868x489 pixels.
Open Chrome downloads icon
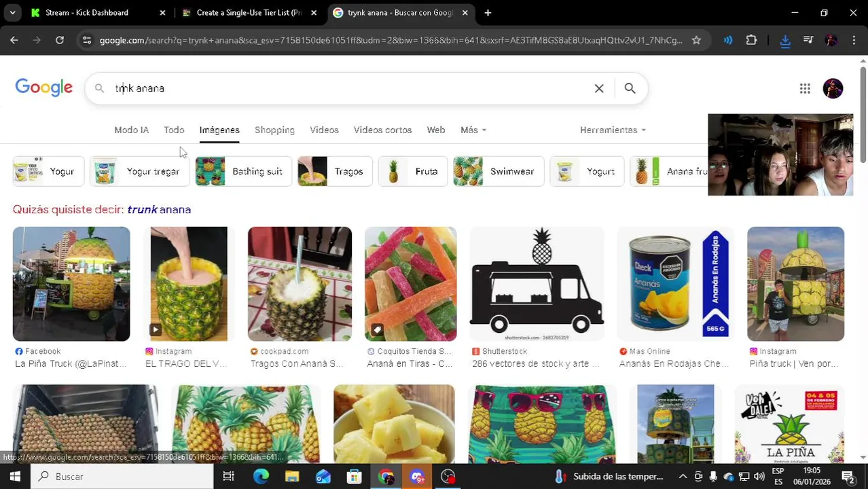785,40
